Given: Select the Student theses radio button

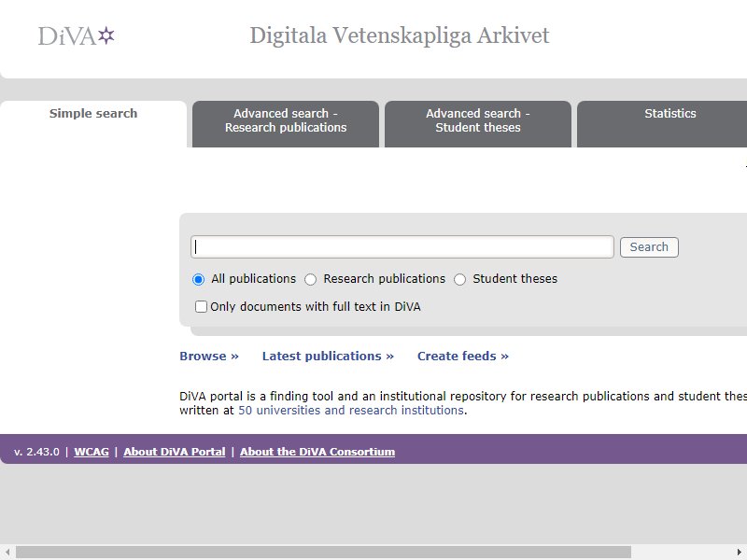Looking at the screenshot, I should tap(459, 279).
